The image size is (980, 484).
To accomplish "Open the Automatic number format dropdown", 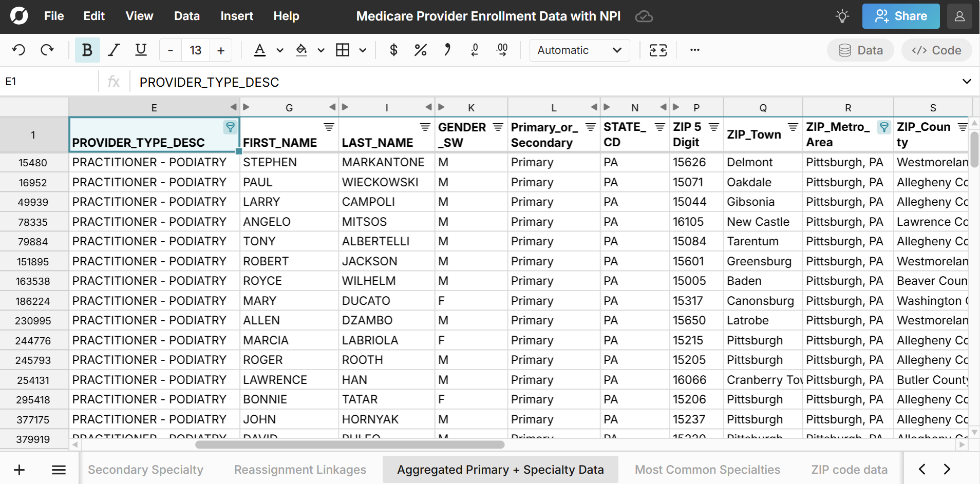I will (579, 50).
